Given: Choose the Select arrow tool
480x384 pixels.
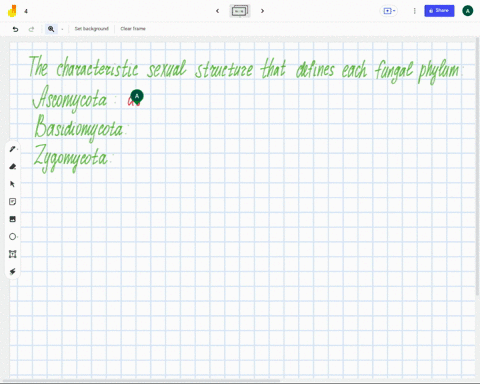Looking at the screenshot, I should [13, 184].
